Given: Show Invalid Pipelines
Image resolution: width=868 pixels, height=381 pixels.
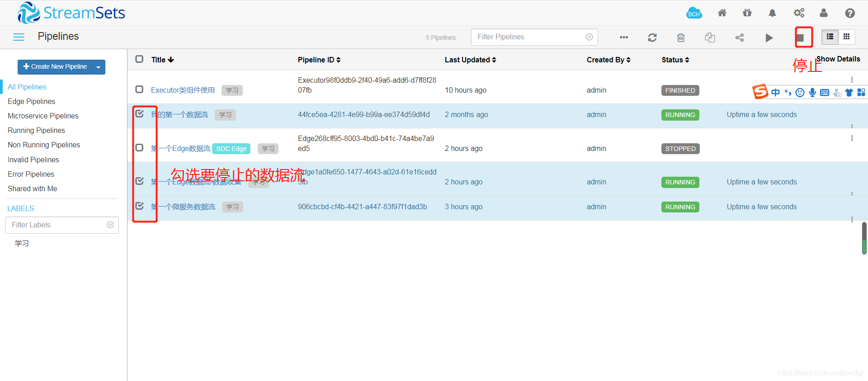Looking at the screenshot, I should [x=33, y=160].
